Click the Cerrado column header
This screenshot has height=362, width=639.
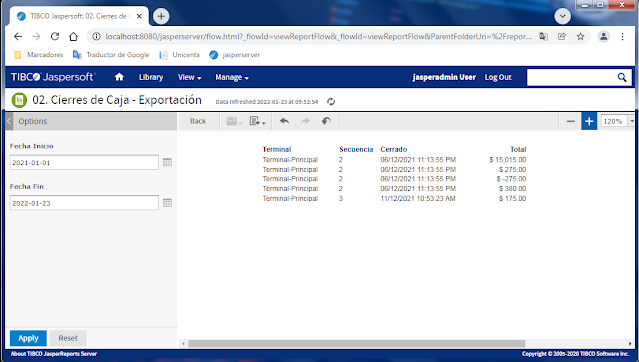click(x=394, y=149)
